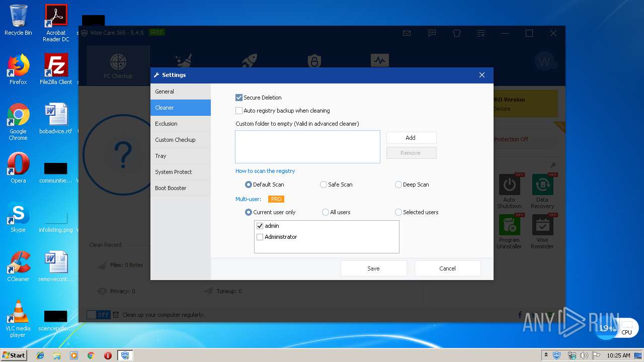Viewport: 644px width, 362px height.
Task: Open Opera desktop shortcut
Action: 18,168
